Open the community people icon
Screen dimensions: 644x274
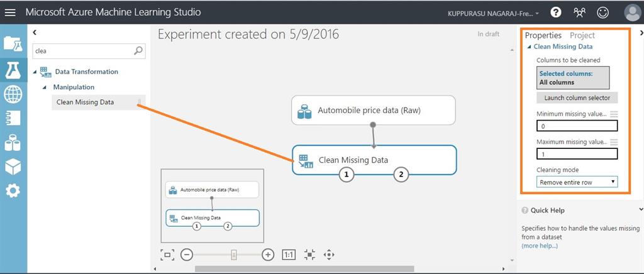click(x=579, y=13)
